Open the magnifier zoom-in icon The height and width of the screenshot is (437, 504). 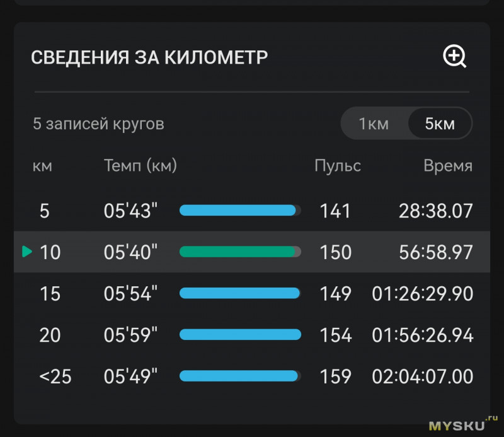pos(454,56)
